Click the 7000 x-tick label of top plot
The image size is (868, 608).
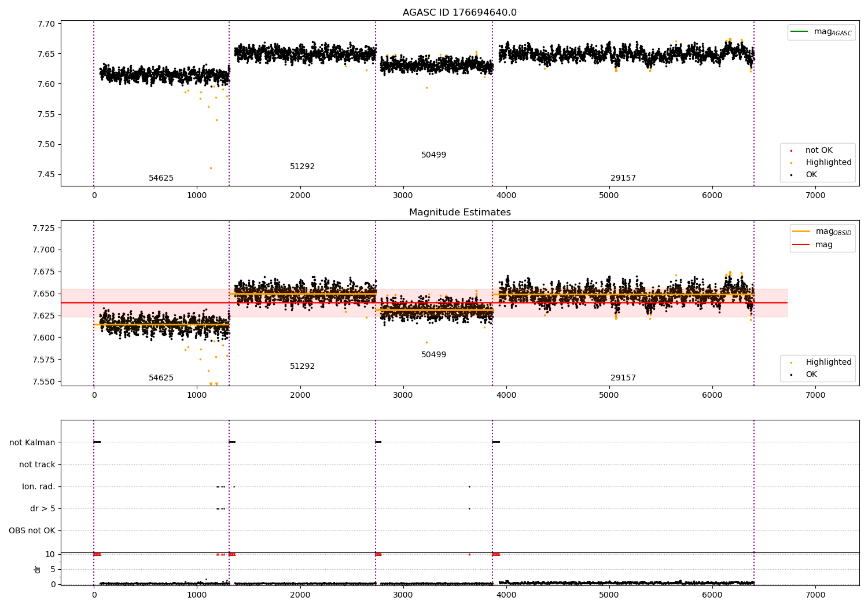point(815,196)
